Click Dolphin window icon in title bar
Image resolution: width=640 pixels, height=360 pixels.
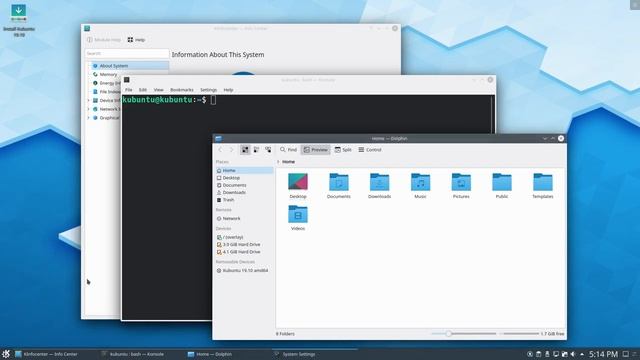[x=218, y=138]
